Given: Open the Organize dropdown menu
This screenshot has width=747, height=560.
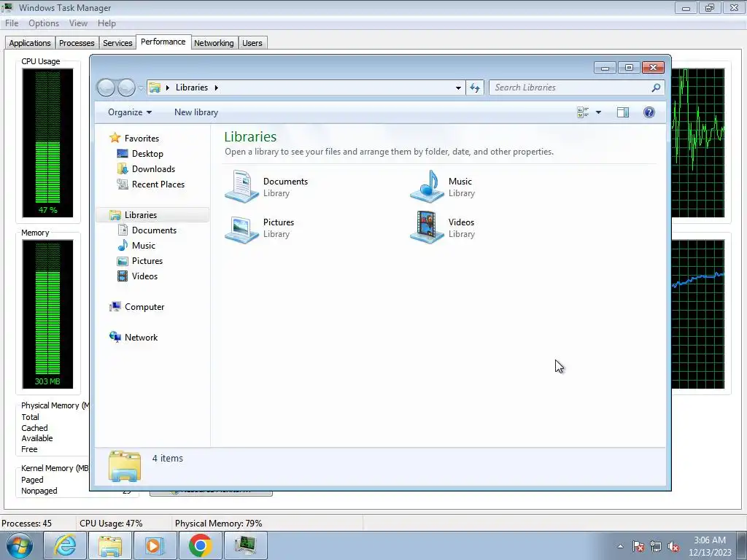Looking at the screenshot, I should point(130,112).
